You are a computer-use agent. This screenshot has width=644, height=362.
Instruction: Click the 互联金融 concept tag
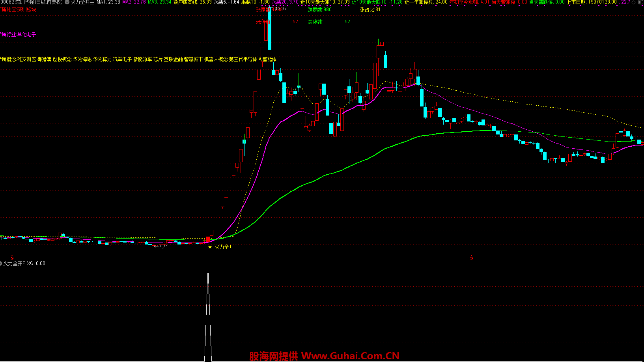[174, 59]
